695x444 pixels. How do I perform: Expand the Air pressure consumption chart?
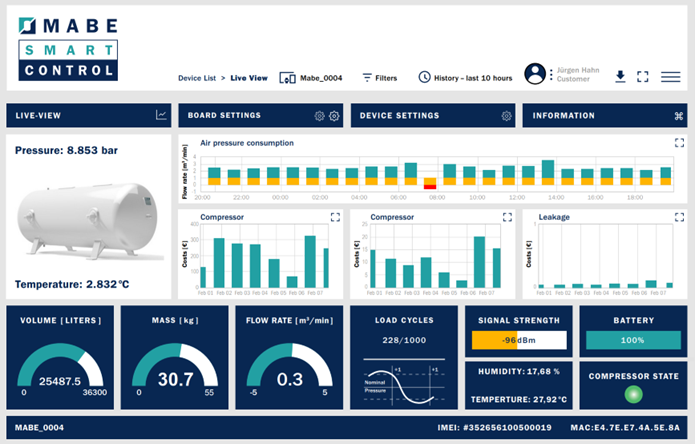point(679,143)
